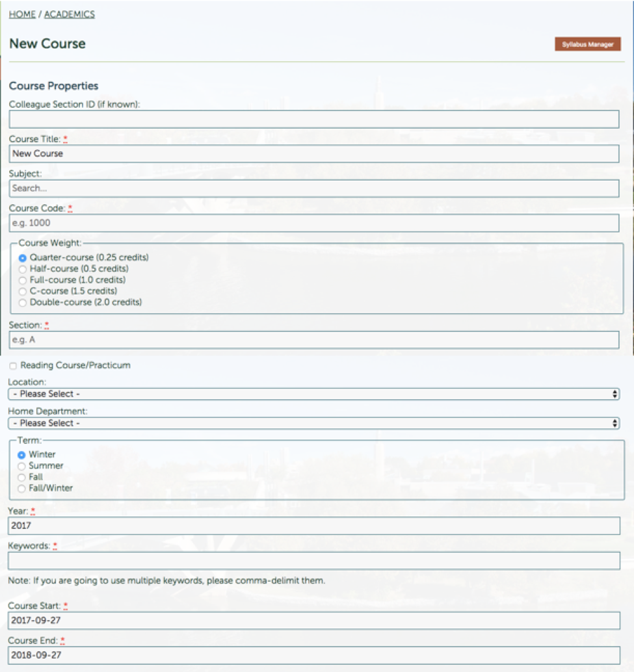Image resolution: width=634 pixels, height=672 pixels.
Task: Click the Course Start date field
Action: (312, 621)
